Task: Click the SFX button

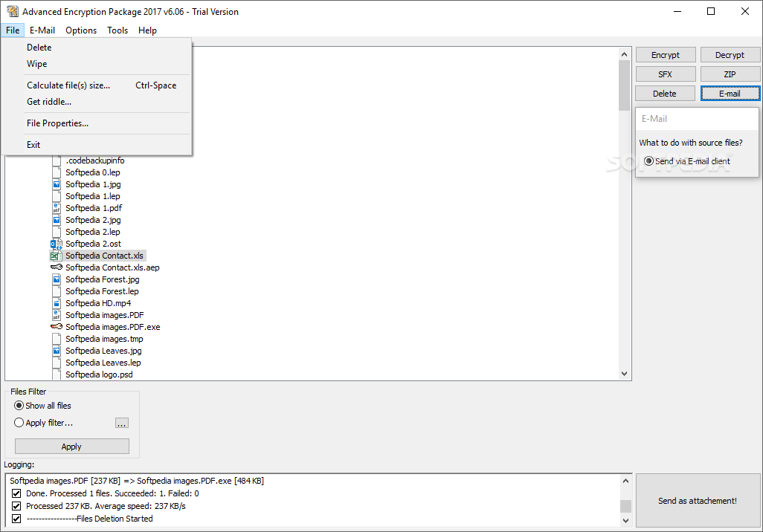Action: tap(665, 74)
